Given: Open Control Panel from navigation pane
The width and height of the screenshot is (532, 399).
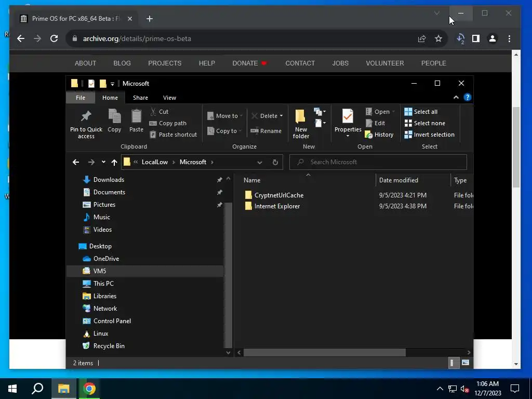Looking at the screenshot, I should pos(112,321).
